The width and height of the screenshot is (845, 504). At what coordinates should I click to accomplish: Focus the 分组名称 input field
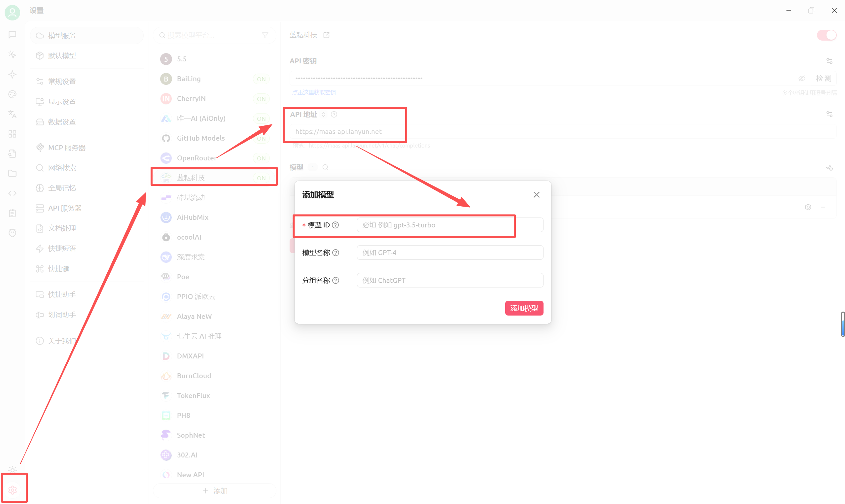[x=450, y=280]
